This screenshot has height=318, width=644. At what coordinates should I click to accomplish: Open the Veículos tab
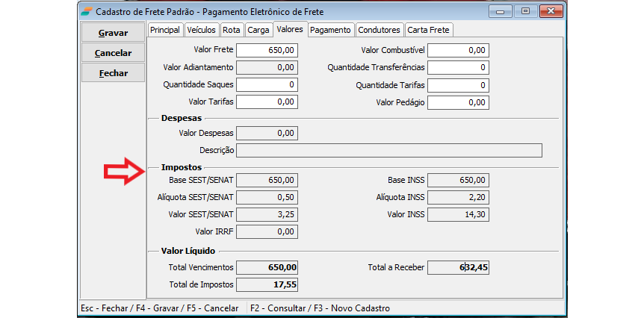tap(201, 30)
